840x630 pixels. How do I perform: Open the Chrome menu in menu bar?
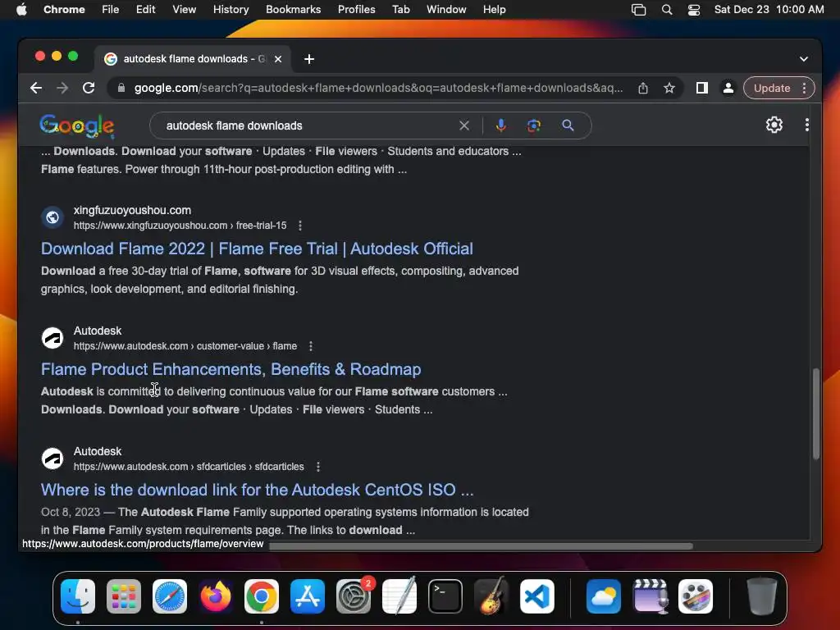64,9
